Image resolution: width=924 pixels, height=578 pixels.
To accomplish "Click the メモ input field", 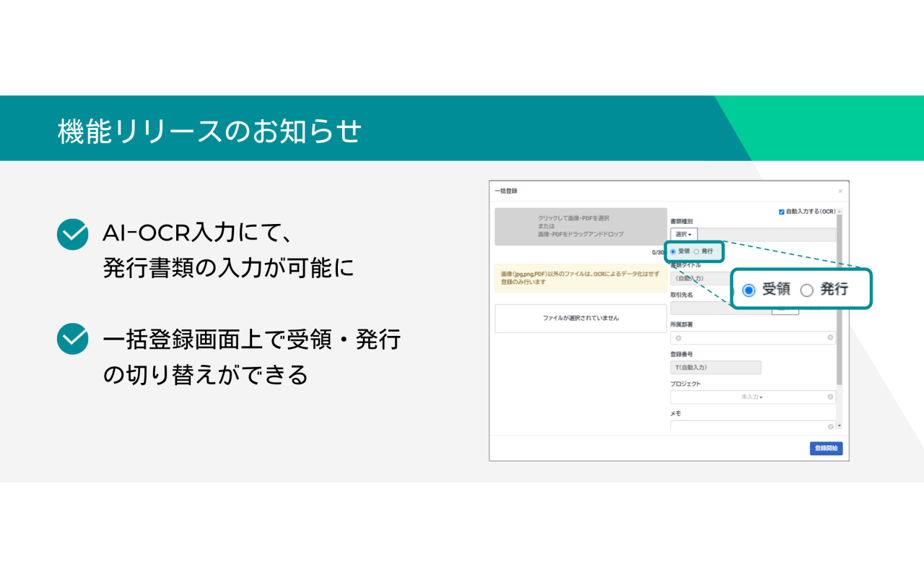I will (x=753, y=426).
